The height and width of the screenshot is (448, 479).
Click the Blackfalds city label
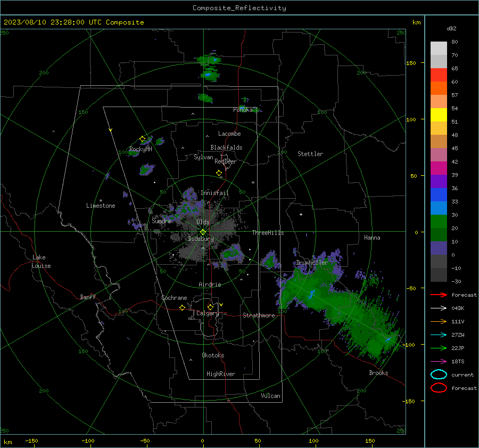coord(226,148)
